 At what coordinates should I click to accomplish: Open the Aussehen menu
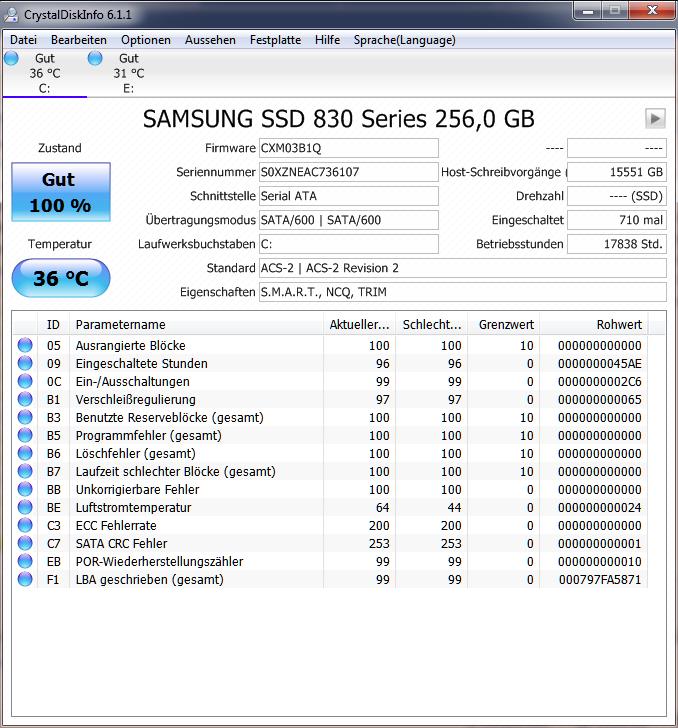tap(210, 40)
